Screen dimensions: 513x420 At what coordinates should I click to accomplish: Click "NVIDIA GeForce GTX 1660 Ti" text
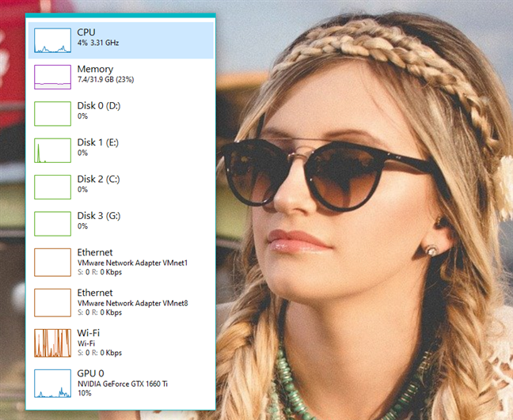click(x=123, y=384)
